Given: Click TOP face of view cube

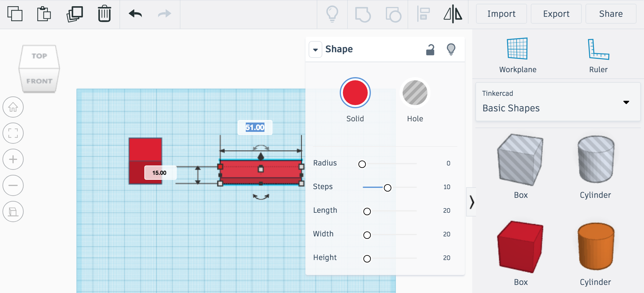Looking at the screenshot, I should point(39,56).
